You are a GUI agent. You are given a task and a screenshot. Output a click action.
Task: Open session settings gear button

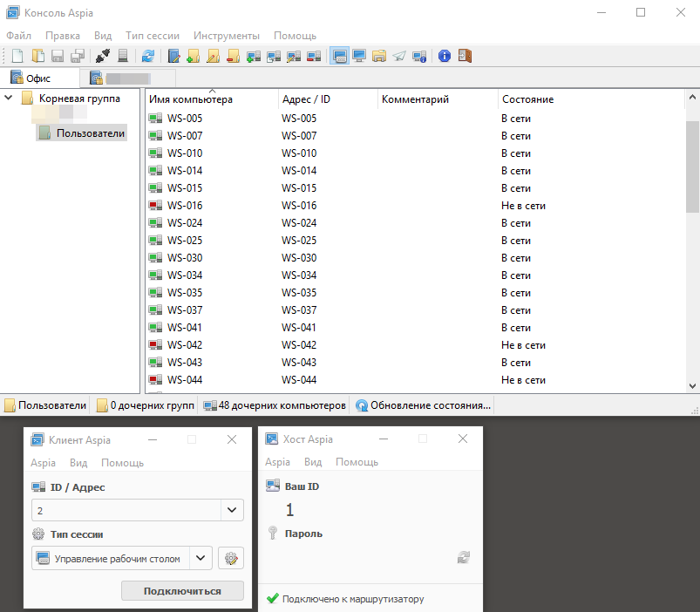pos(230,558)
